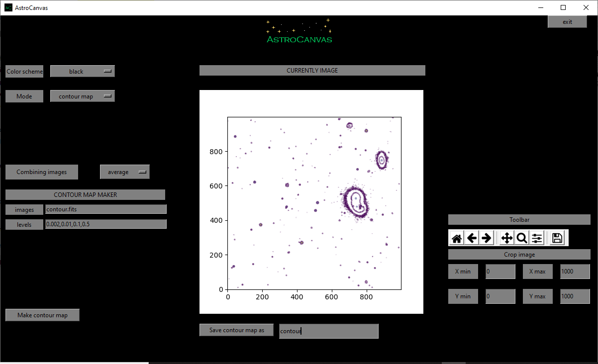Click the Toolbar header label

click(519, 219)
